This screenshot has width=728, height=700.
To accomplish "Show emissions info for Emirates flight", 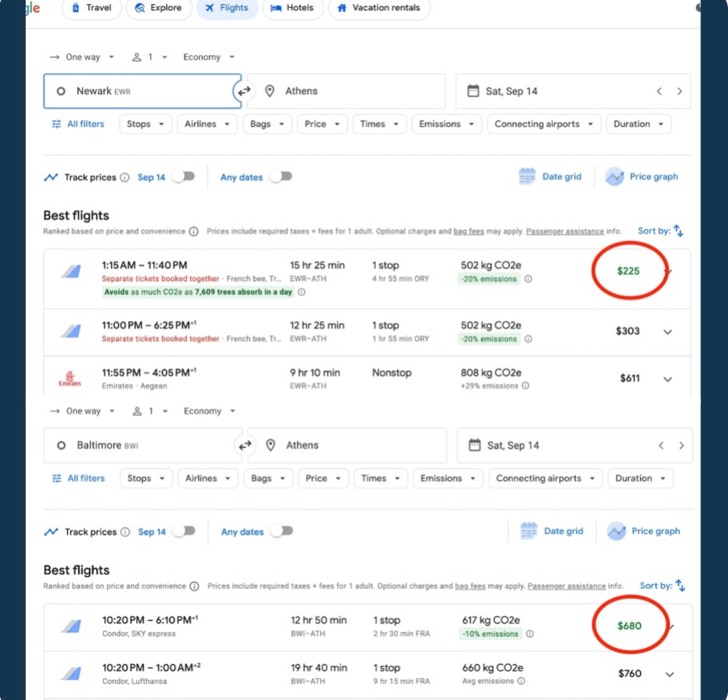I will (525, 386).
